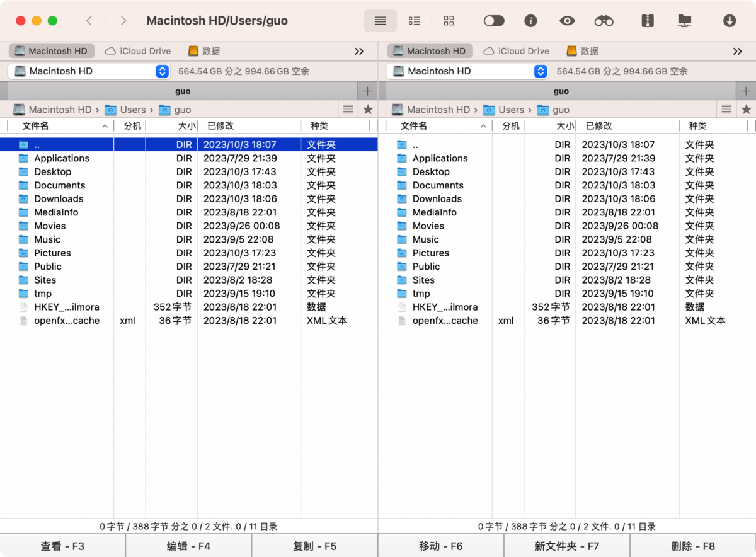Image resolution: width=756 pixels, height=557 pixels.
Task: Click the zip archive compress icon
Action: 646,21
